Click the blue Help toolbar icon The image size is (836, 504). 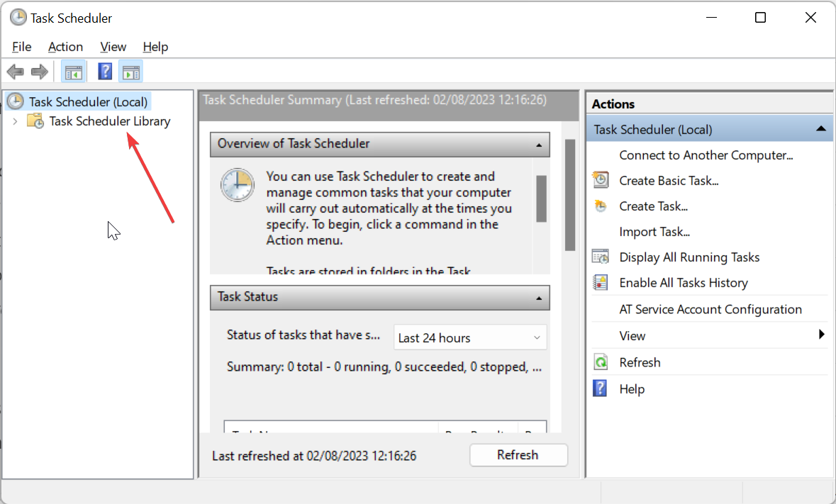coord(105,72)
